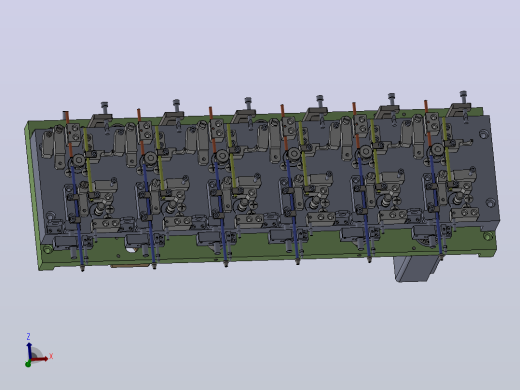Click the green Y axis dot on the triad
Viewport: 520px width, 390px height.
(x=28, y=364)
